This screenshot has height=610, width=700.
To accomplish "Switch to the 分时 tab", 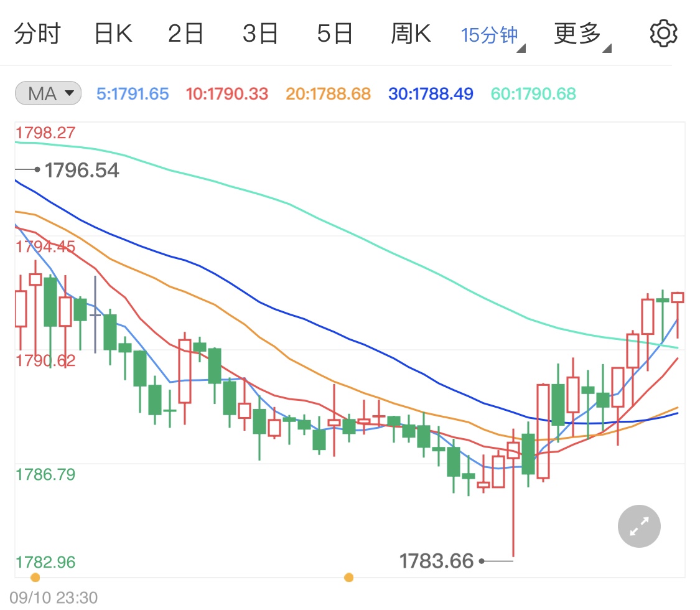I will pyautogui.click(x=37, y=34).
